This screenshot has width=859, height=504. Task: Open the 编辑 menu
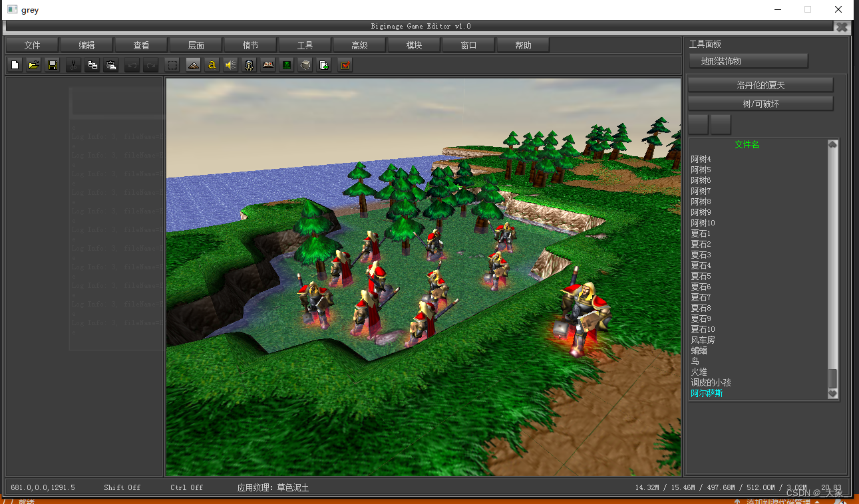[x=86, y=45]
